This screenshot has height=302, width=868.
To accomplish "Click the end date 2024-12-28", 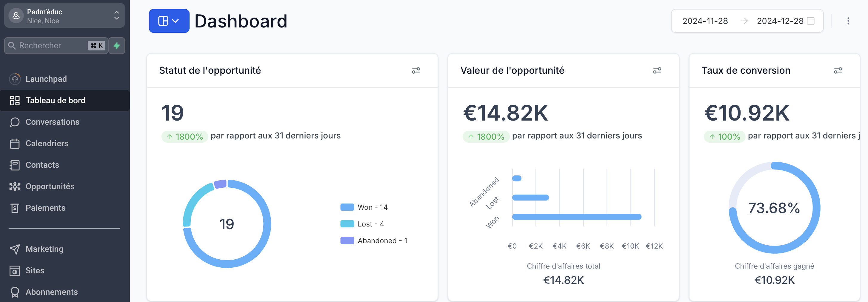I will click(780, 21).
